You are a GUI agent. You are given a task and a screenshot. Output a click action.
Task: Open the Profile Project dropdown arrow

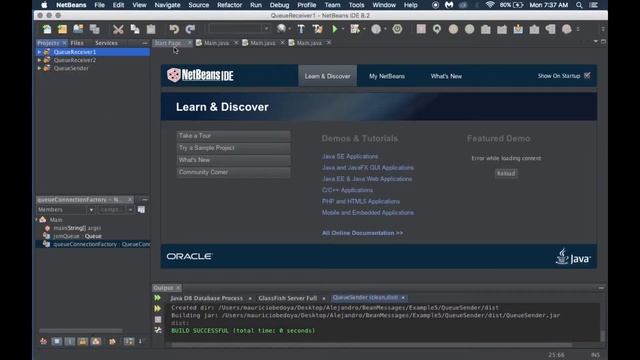pos(385,29)
